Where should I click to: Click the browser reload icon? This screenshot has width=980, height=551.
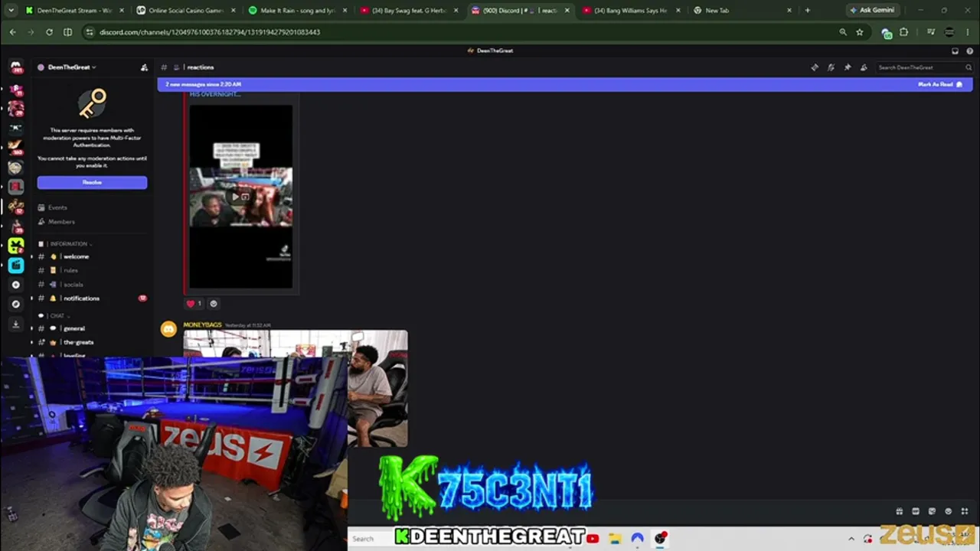click(x=49, y=32)
